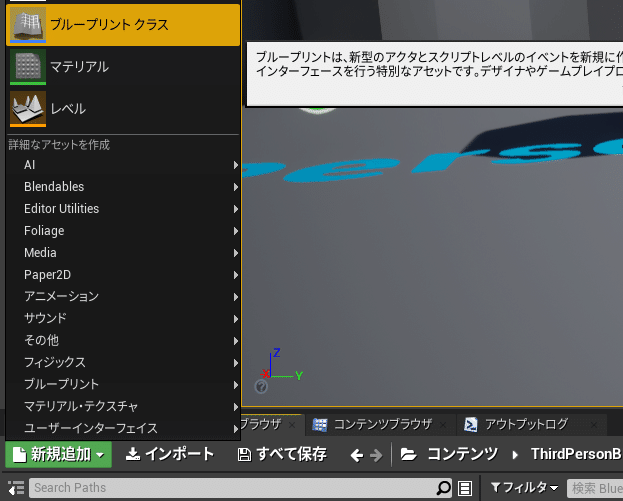Expand the サウンド submenu
623x501 pixels.
[x=123, y=319]
